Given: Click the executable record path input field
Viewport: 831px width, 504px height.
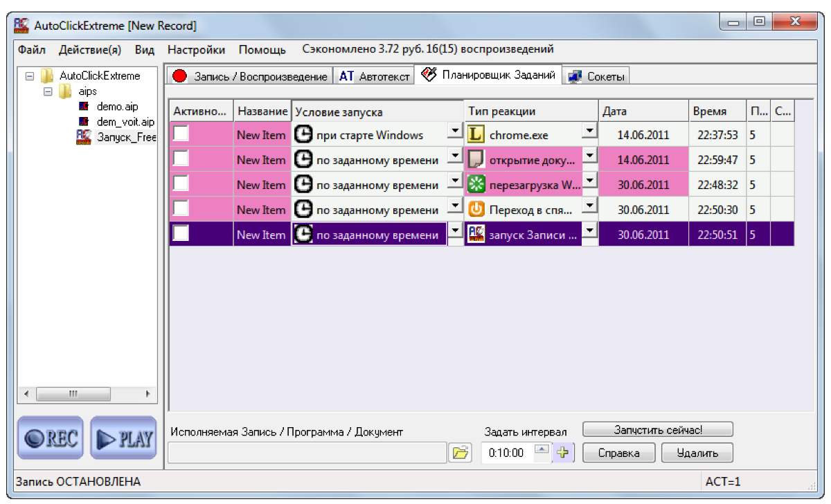Looking at the screenshot, I should point(307,453).
